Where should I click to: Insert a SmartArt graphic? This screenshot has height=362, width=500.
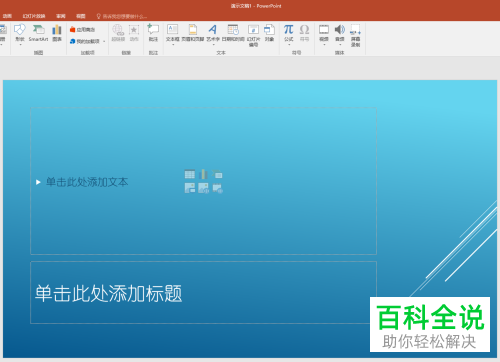tap(38, 33)
